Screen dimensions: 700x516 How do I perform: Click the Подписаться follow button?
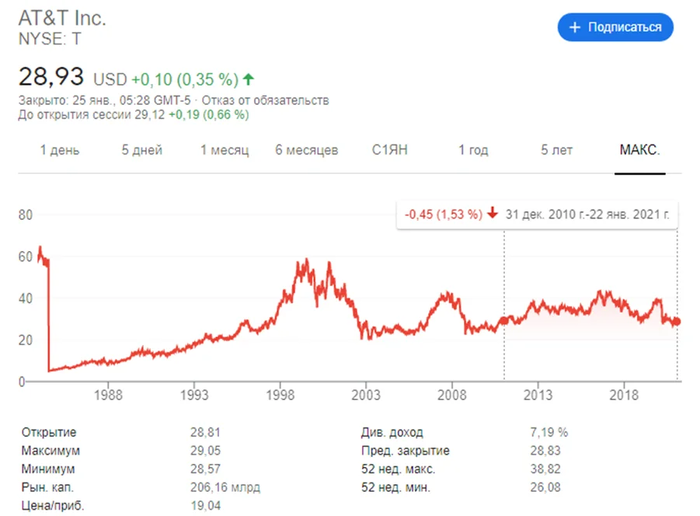pos(615,27)
